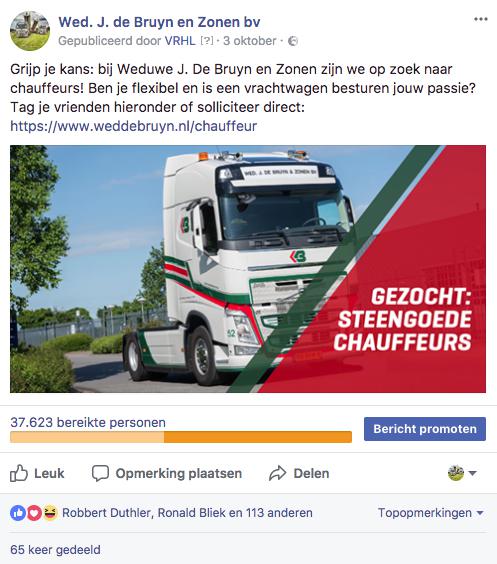Viewport: 497px width, 564px height.
Task: Open the Topopmerkingen sorting dropdown
Action: pyautogui.click(x=430, y=513)
